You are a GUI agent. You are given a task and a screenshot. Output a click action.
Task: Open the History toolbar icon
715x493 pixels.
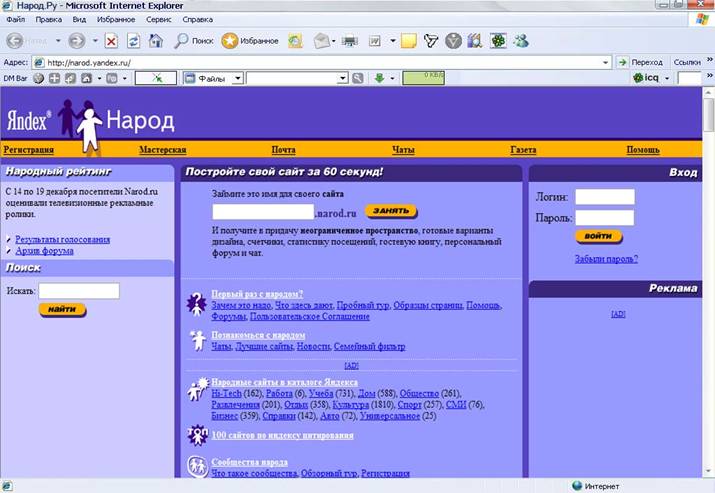point(295,42)
